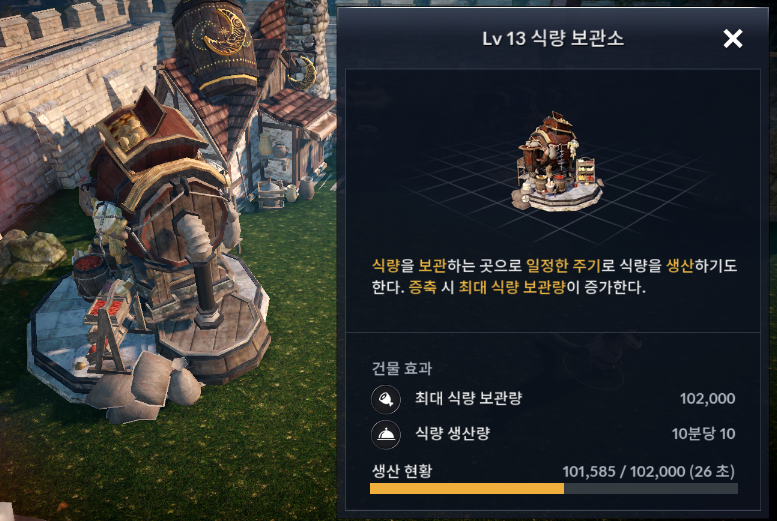Image resolution: width=777 pixels, height=521 pixels.
Task: Click the 102,000 storage capacity value
Action: [x=707, y=399]
